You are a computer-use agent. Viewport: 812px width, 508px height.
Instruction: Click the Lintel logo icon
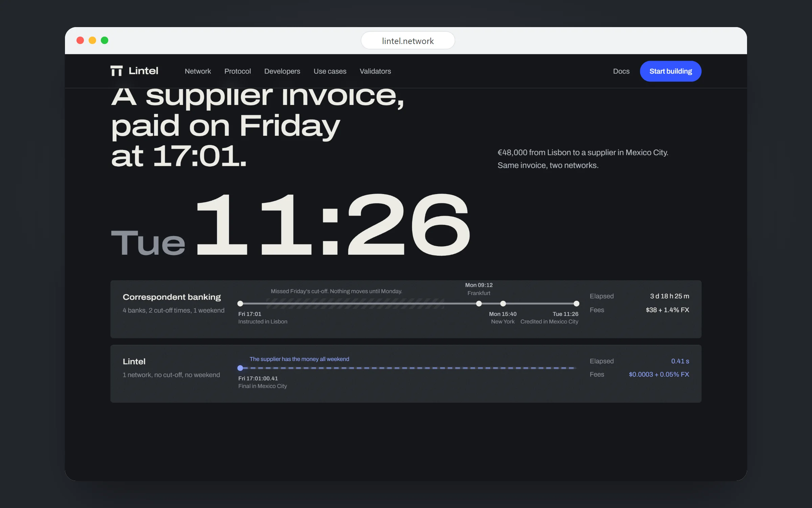tap(116, 71)
